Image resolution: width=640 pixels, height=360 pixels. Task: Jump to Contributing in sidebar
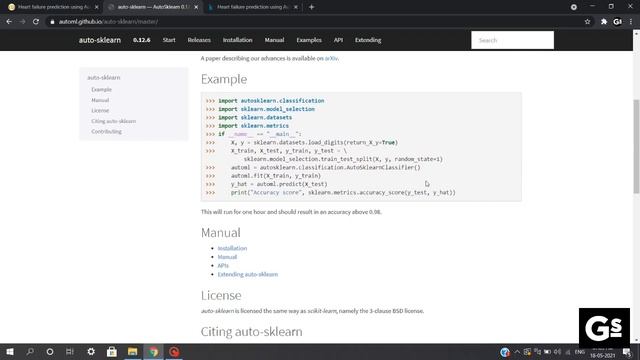pos(107,131)
